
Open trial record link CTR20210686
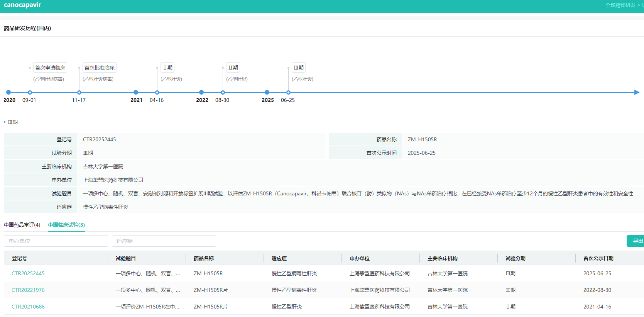pyautogui.click(x=28, y=307)
